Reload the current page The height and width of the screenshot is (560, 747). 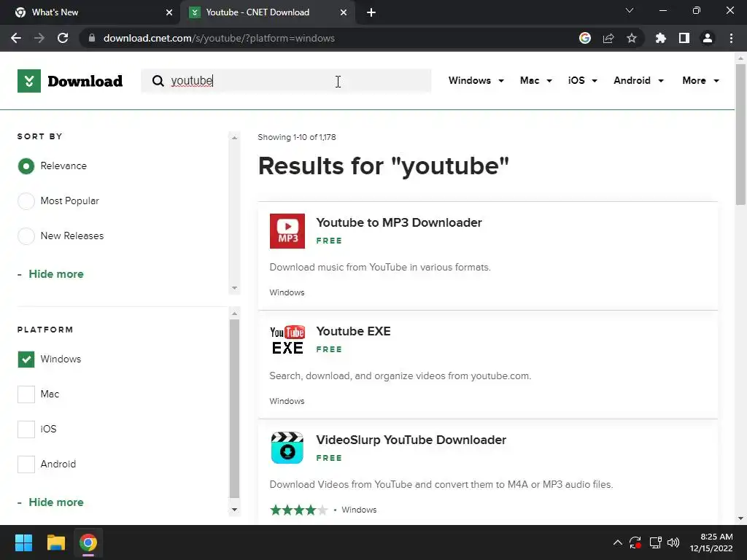pyautogui.click(x=63, y=38)
